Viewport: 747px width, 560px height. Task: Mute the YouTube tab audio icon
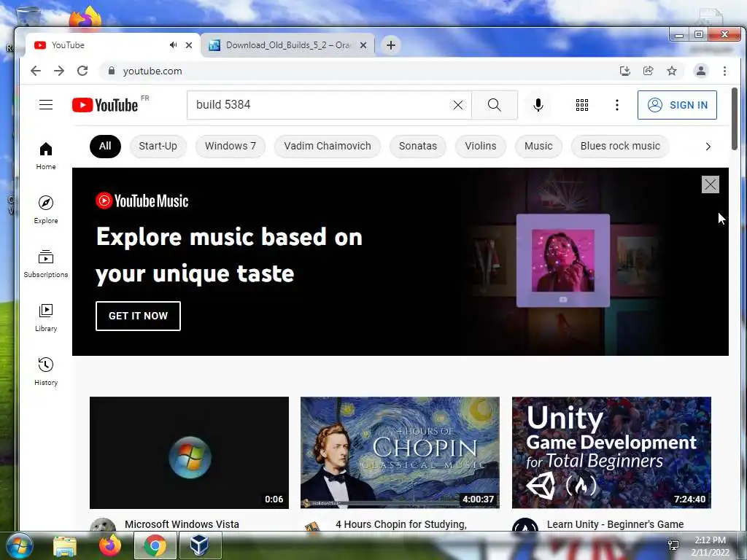pos(173,44)
